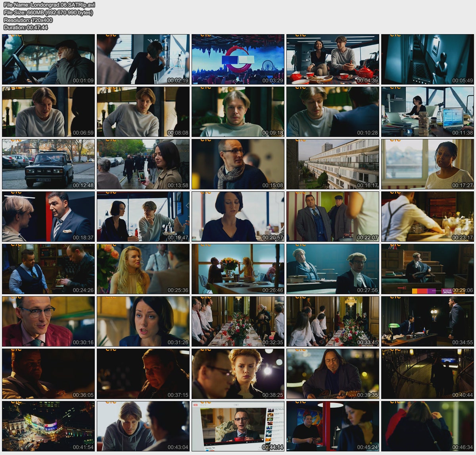
Task: Click the banquet table thumbnail at 00:32:35
Action: [238, 321]
